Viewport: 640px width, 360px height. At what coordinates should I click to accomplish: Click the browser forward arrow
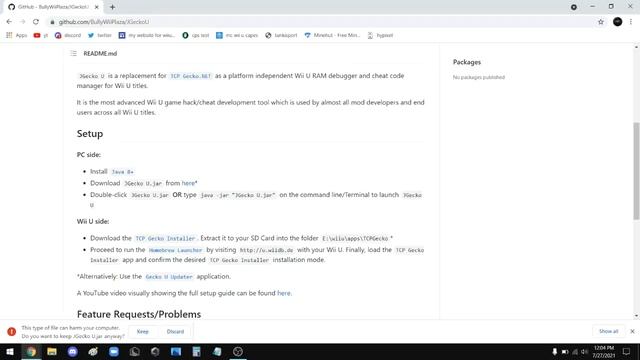pos(22,22)
